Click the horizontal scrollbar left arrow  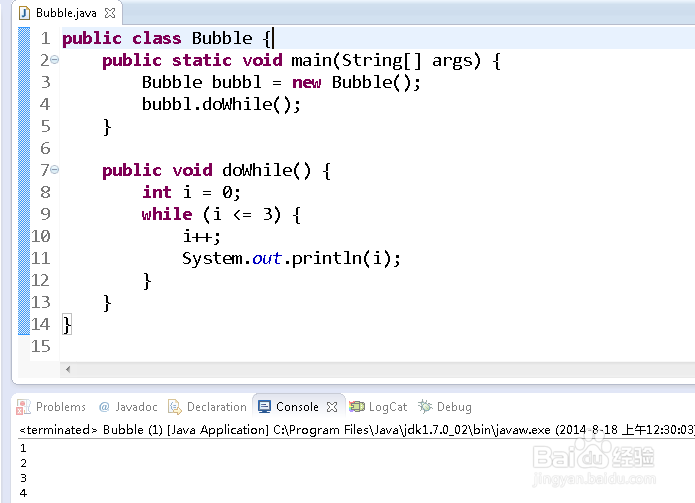[x=68, y=369]
